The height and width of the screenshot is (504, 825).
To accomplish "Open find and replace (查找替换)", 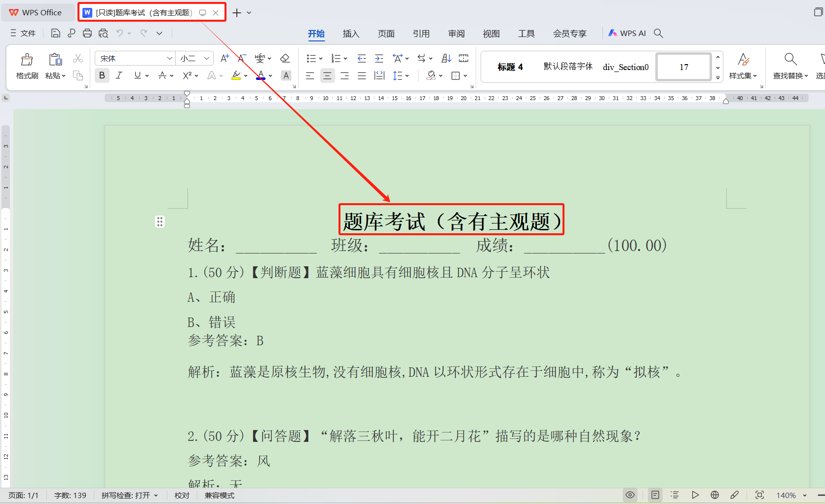I will pyautogui.click(x=789, y=66).
